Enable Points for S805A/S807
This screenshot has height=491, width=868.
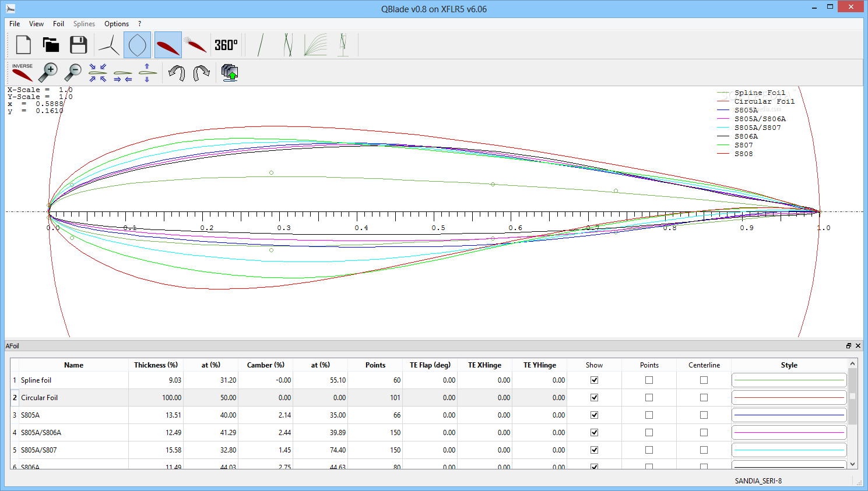coord(649,450)
